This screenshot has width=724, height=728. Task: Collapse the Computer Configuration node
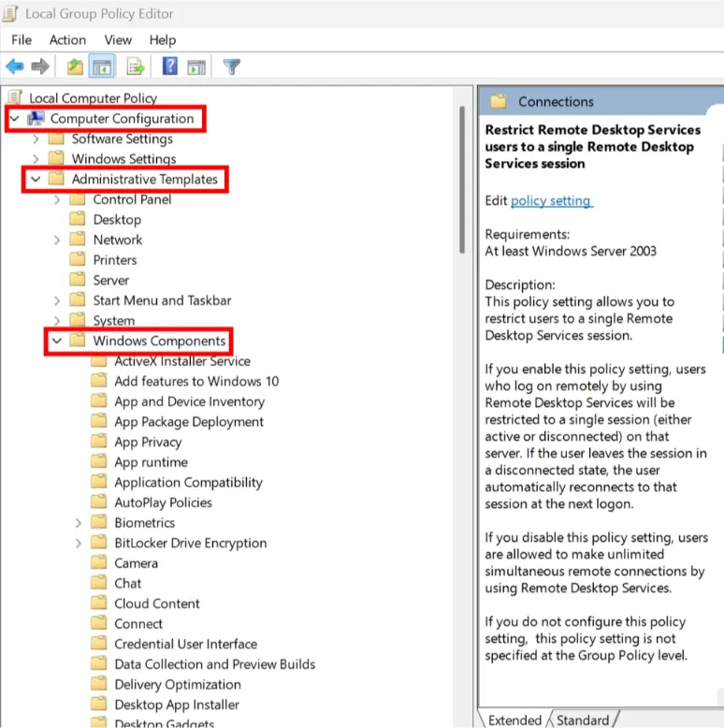point(14,119)
